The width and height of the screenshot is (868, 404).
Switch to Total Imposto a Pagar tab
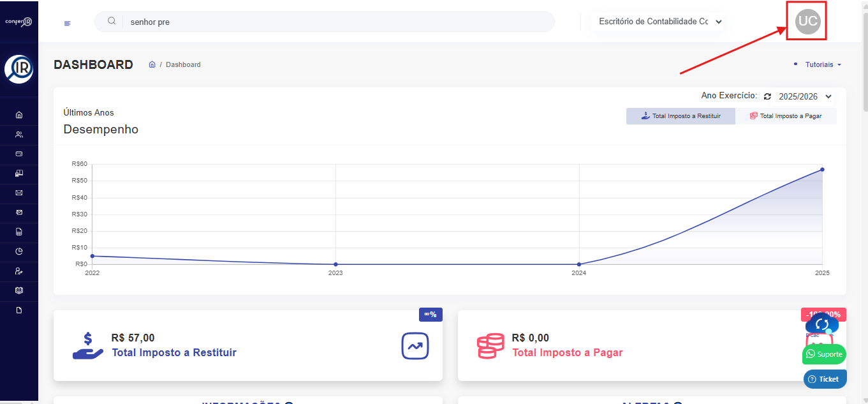point(786,116)
